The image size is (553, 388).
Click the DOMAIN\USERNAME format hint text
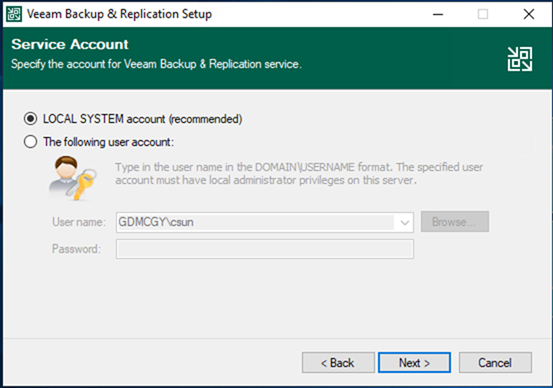click(299, 174)
